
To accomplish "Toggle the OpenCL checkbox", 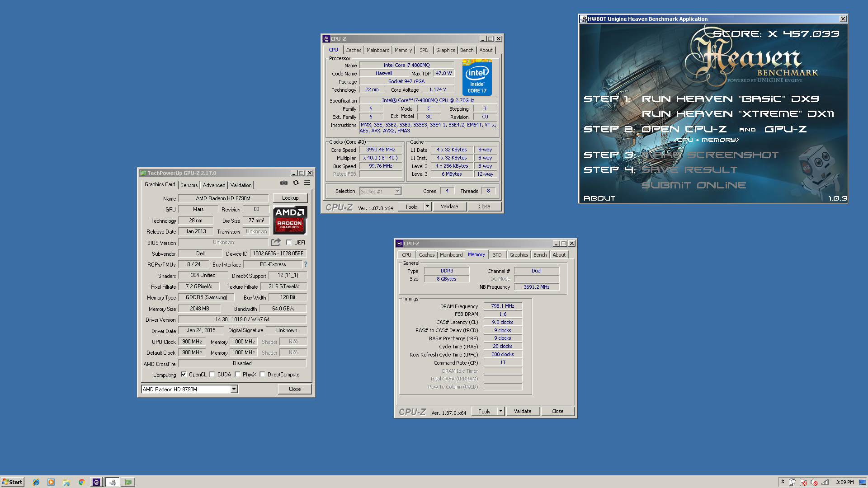I will point(184,375).
